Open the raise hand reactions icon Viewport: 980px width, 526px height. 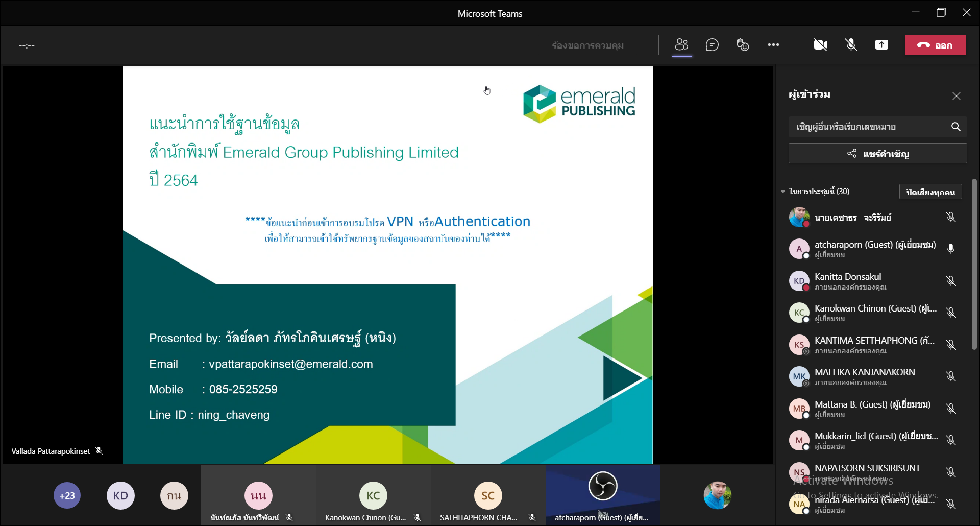pyautogui.click(x=743, y=45)
